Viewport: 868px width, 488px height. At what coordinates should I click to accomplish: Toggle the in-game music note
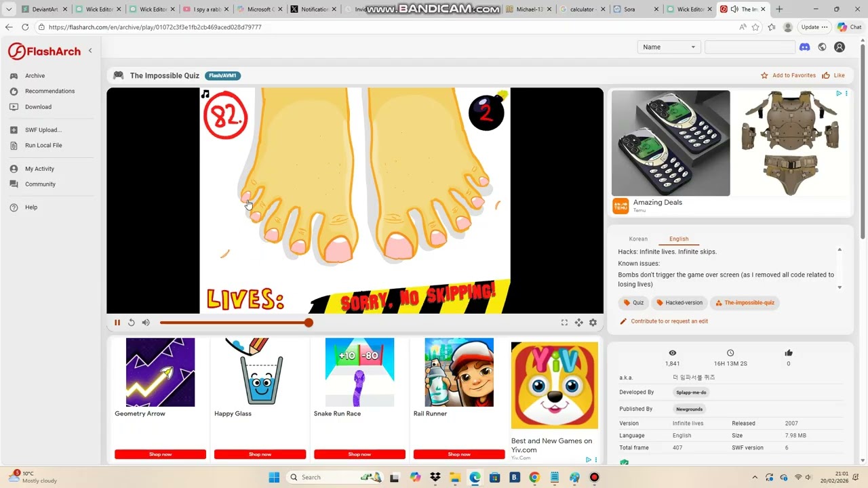click(205, 94)
